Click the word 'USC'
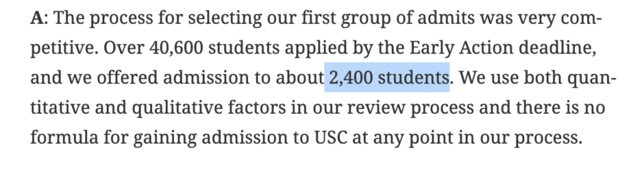644x174 pixels. click(330, 137)
